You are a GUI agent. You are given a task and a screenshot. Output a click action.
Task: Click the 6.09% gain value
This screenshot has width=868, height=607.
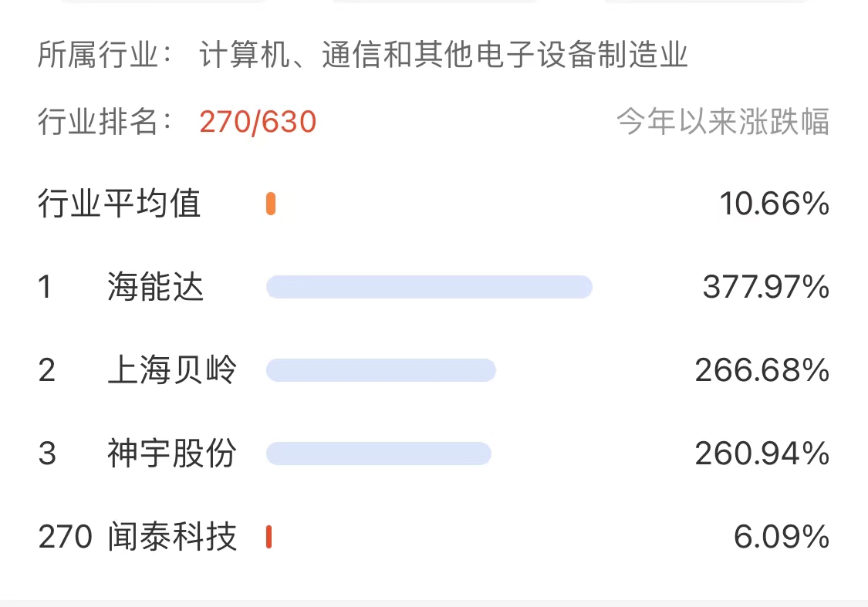click(782, 537)
